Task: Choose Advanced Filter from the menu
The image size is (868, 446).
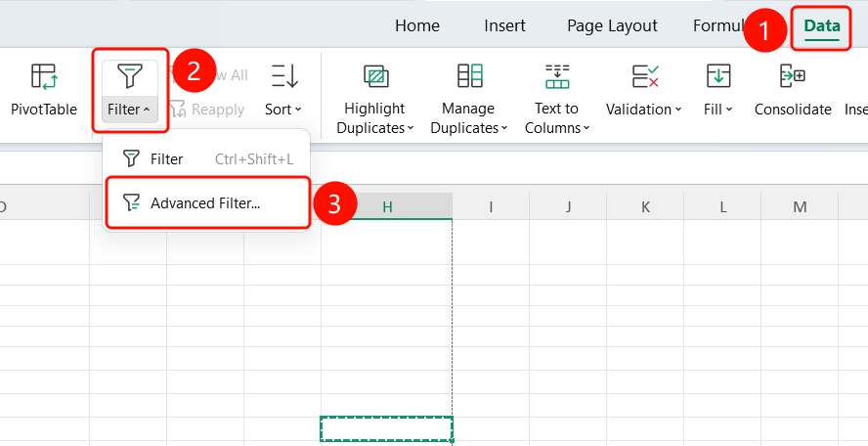Action: pyautogui.click(x=206, y=202)
